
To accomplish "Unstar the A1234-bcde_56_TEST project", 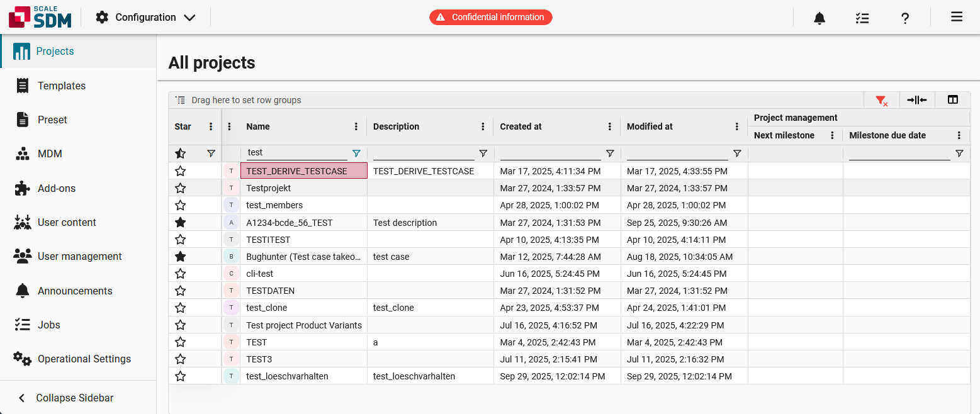I will (x=181, y=222).
